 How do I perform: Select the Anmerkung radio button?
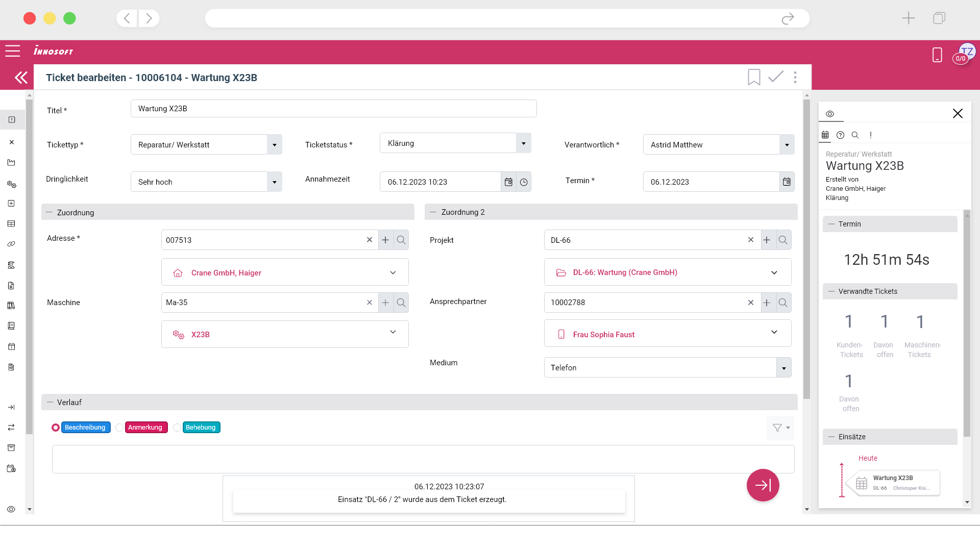click(120, 428)
